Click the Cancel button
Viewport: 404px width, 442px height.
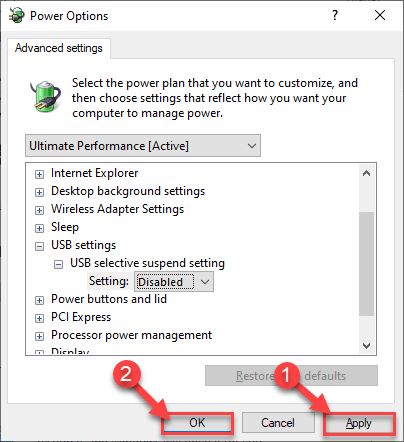coord(278,423)
